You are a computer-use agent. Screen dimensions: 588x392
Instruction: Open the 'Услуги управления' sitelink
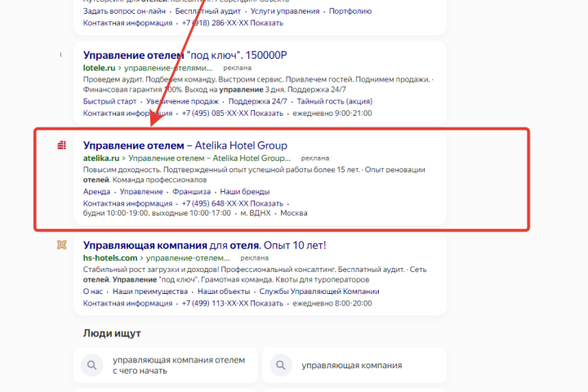pyautogui.click(x=285, y=11)
